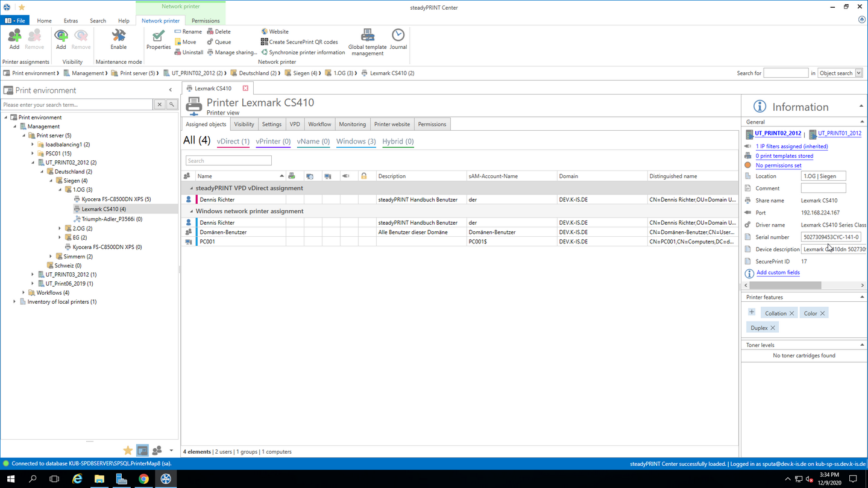
Task: Remove the Collation printer feature tag
Action: click(791, 313)
